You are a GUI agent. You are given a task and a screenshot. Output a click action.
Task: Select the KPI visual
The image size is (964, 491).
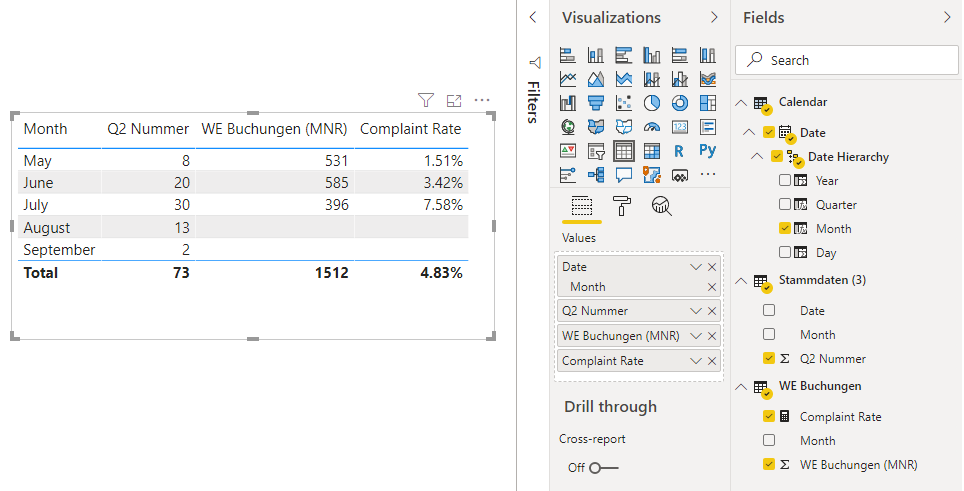click(x=567, y=151)
